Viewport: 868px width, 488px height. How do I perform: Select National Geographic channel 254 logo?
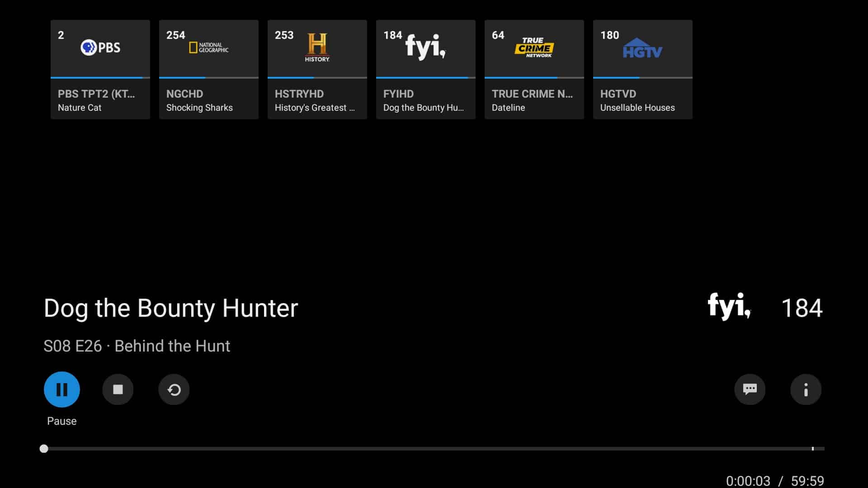209,47
